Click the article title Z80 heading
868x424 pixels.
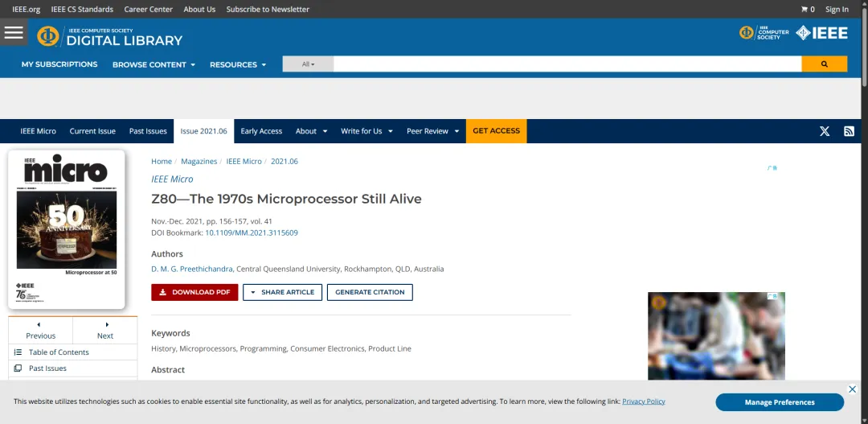tap(286, 199)
